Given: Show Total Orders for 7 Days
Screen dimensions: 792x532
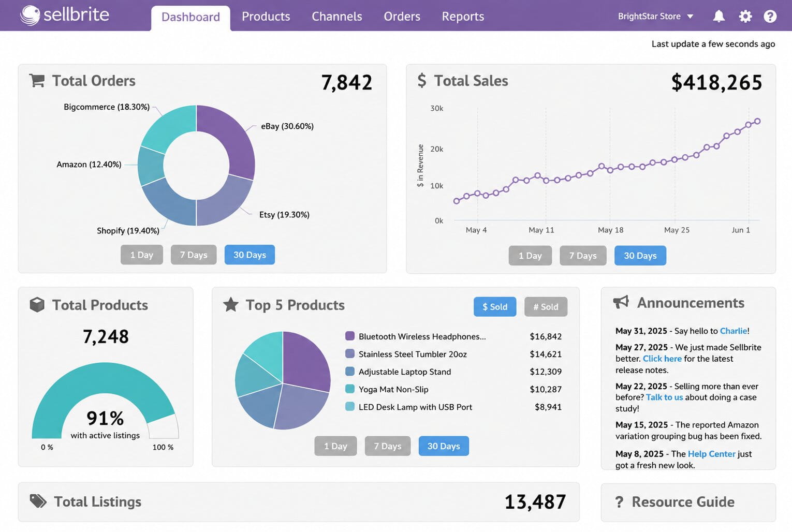Looking at the screenshot, I should pos(194,255).
